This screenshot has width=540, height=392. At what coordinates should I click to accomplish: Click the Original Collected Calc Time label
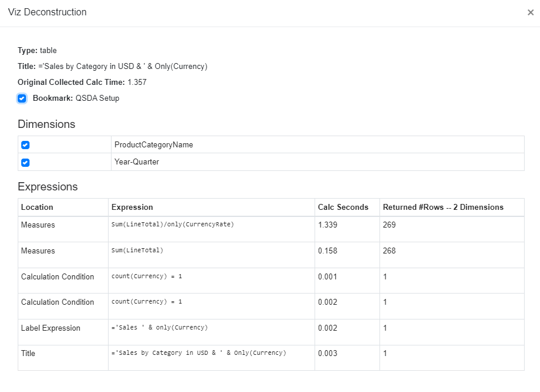tap(71, 83)
